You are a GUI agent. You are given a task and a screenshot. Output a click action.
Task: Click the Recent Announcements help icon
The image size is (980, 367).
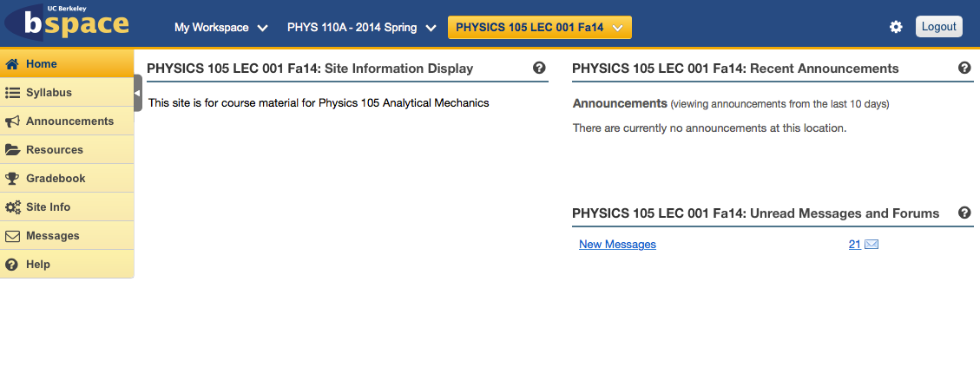click(964, 68)
